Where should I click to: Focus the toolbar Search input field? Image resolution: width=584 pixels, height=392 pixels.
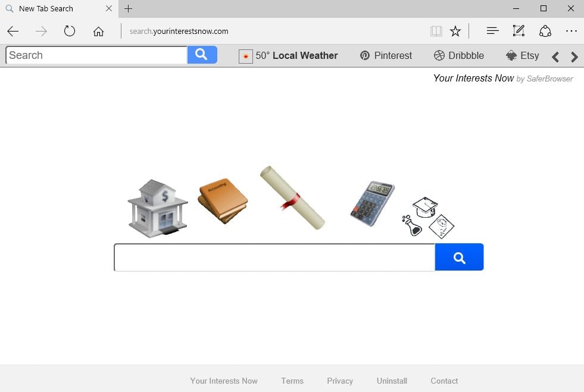[96, 55]
